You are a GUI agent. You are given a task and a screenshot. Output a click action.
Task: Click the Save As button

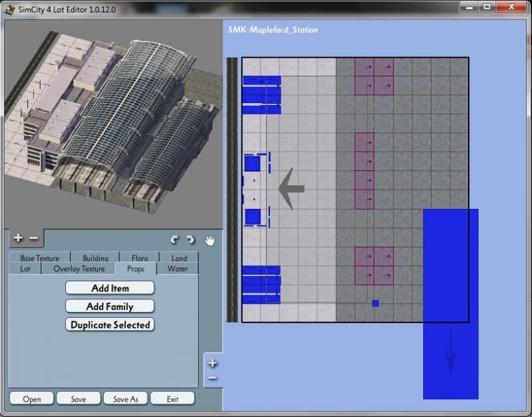pyautogui.click(x=126, y=398)
